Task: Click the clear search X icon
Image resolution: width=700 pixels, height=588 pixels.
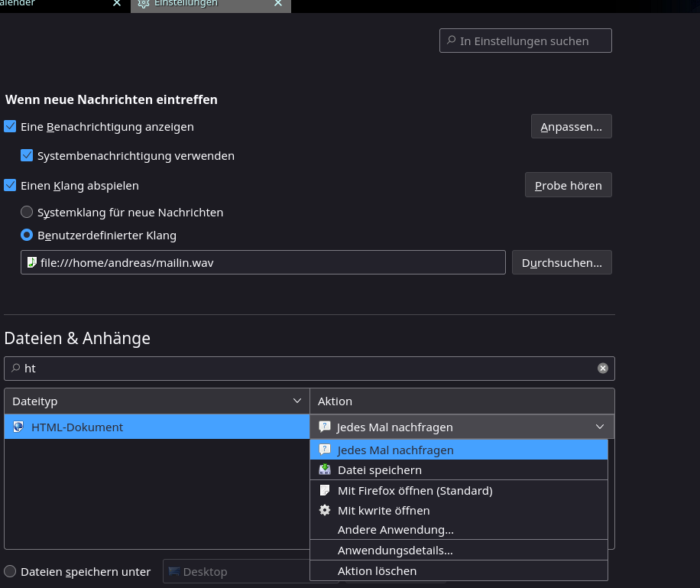Action: tap(603, 369)
